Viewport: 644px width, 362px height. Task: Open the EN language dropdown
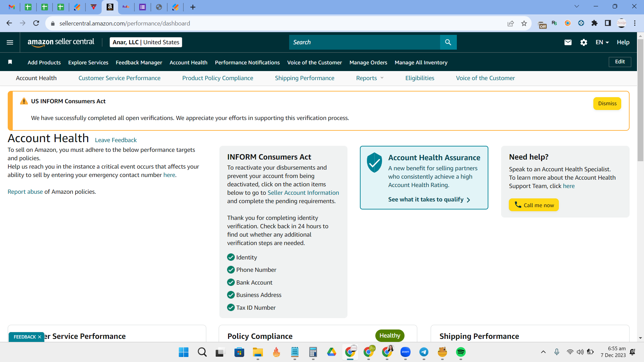(x=602, y=42)
